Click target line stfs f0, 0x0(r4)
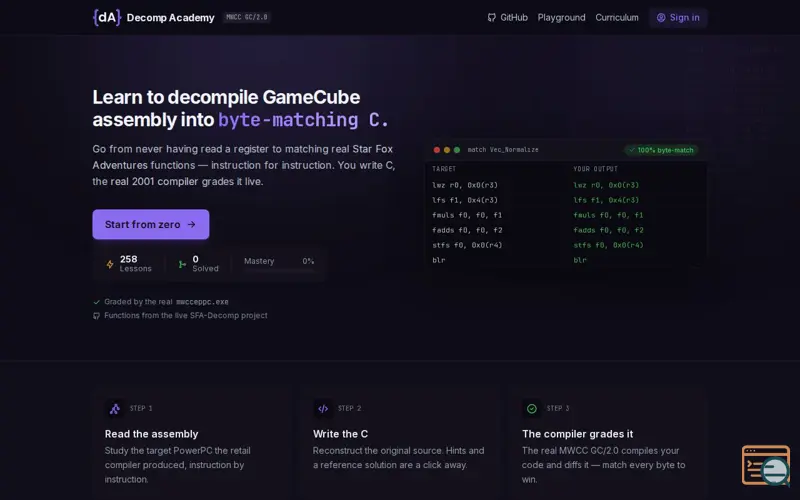 (467, 245)
